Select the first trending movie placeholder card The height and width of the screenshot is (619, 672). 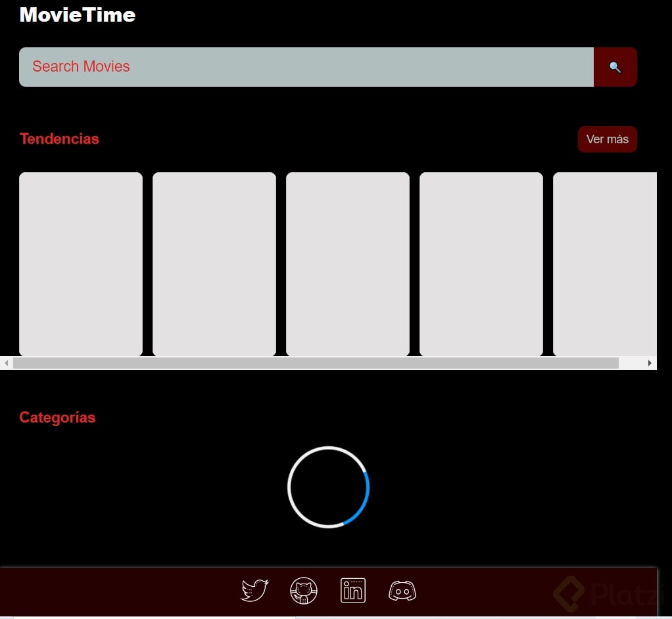81,264
